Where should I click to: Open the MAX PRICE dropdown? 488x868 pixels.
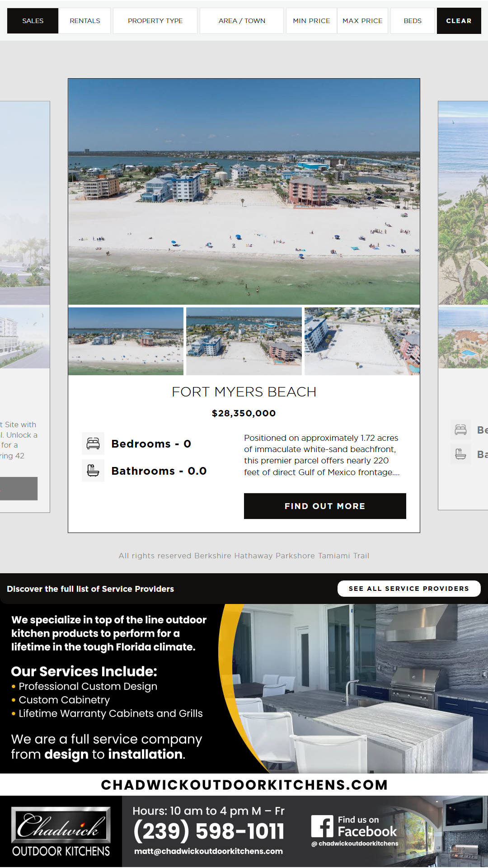pyautogui.click(x=362, y=21)
